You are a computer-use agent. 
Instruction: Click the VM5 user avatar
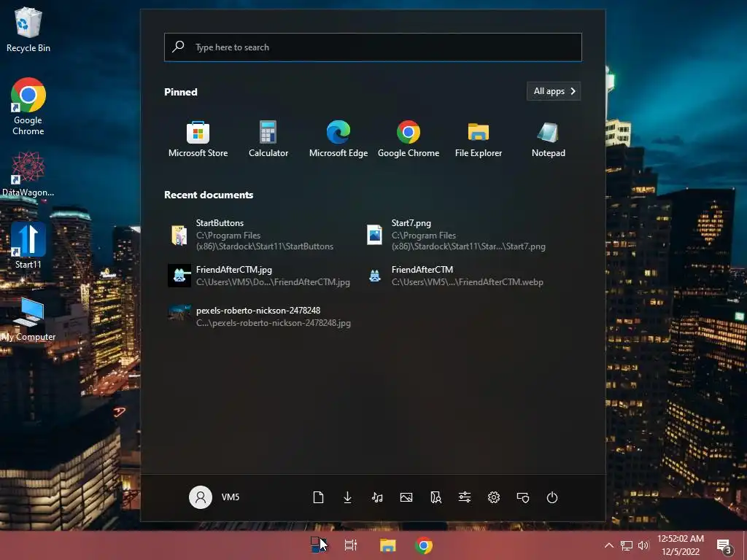(x=201, y=497)
